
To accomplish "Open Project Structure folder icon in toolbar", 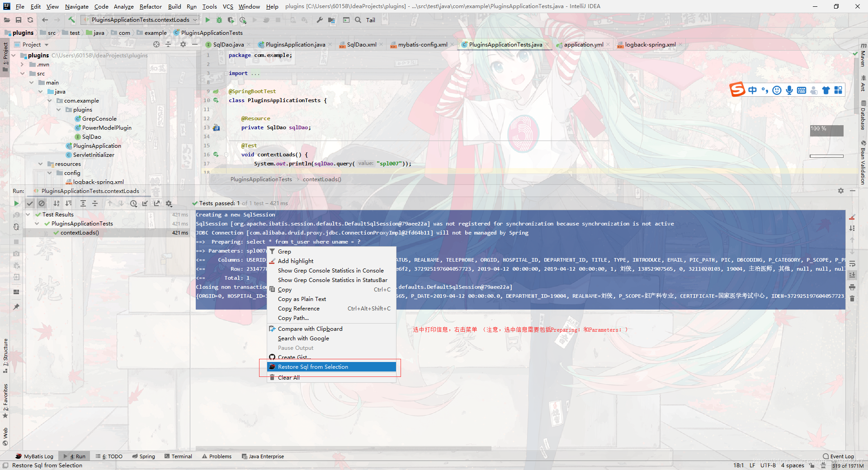I will tap(331, 20).
